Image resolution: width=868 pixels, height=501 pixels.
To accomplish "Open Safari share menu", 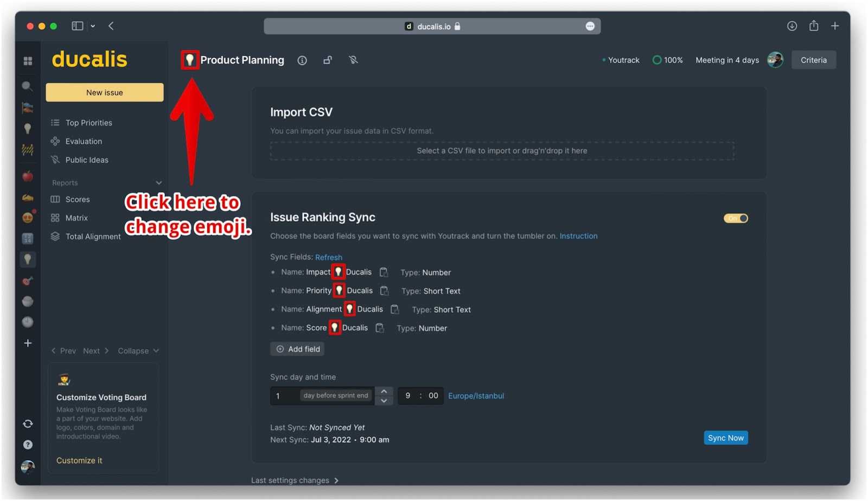I will (814, 26).
